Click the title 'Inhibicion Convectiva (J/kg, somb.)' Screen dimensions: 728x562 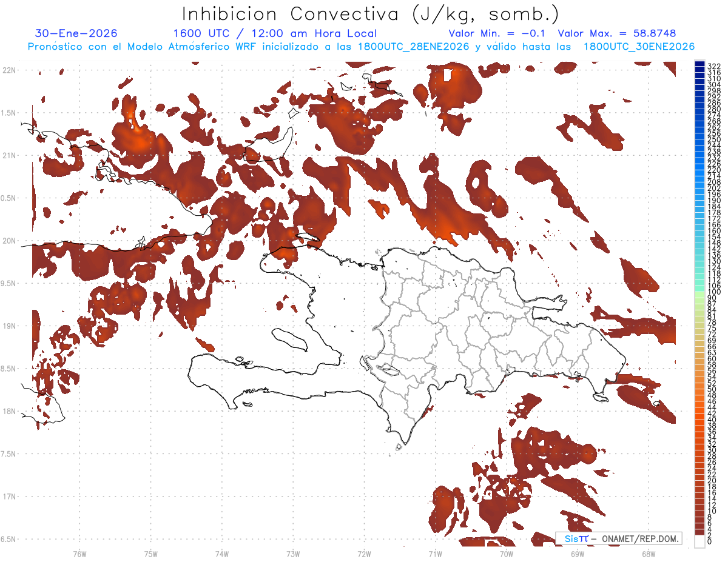click(x=371, y=15)
